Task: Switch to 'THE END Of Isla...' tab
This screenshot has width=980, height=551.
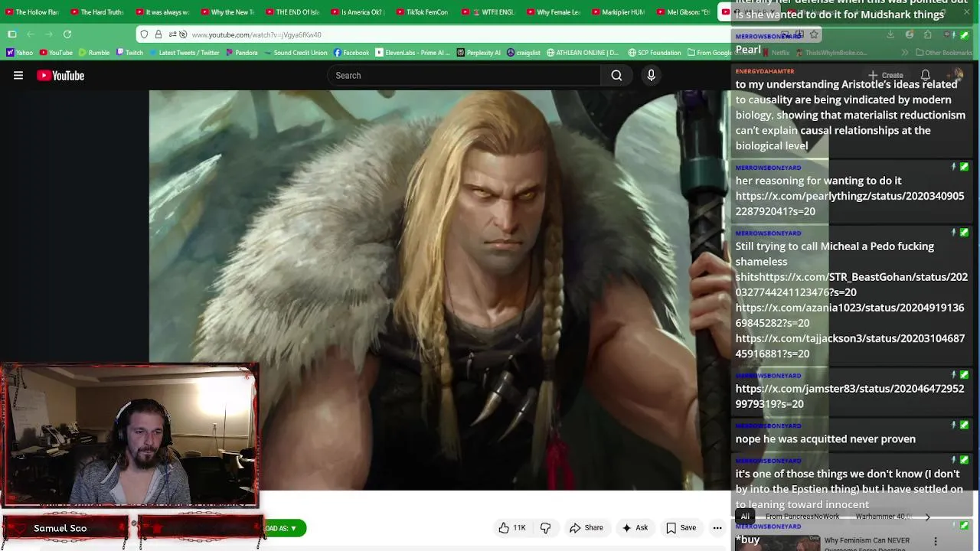Action: point(292,12)
